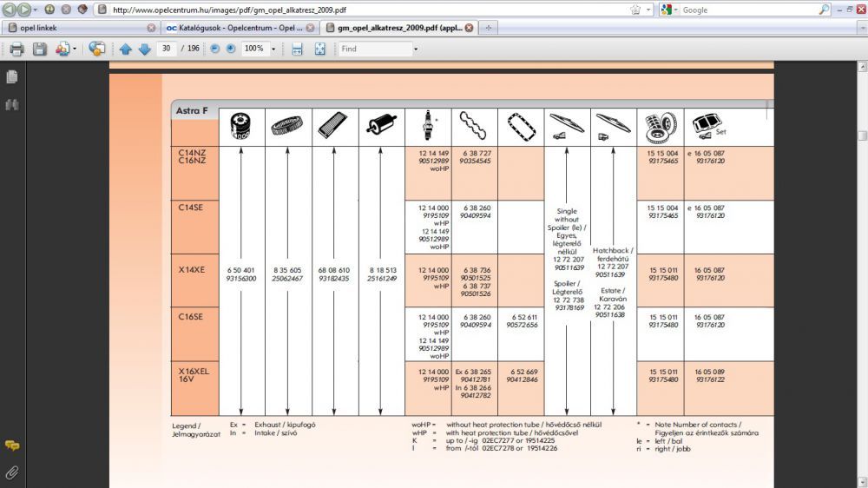
Task: Click the oil filter column icon
Action: click(240, 126)
